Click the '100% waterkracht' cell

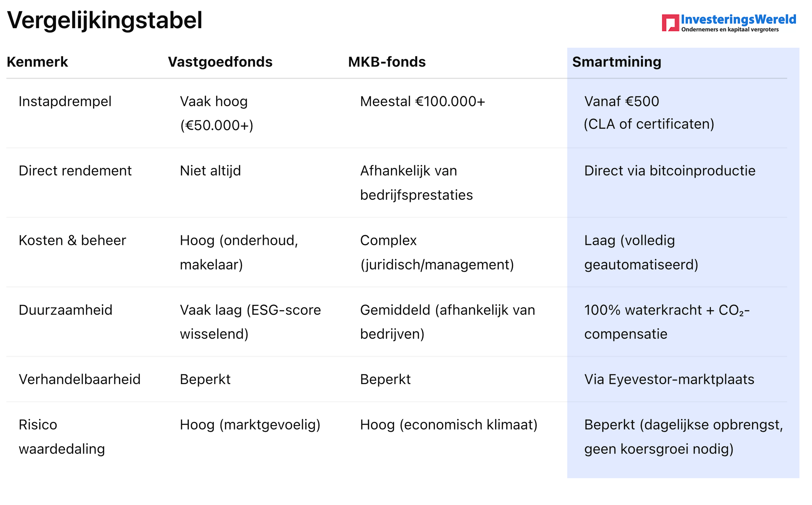(667, 322)
